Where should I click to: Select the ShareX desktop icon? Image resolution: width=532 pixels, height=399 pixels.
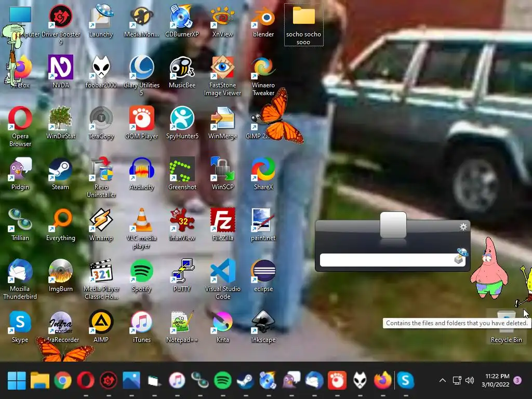tap(263, 174)
